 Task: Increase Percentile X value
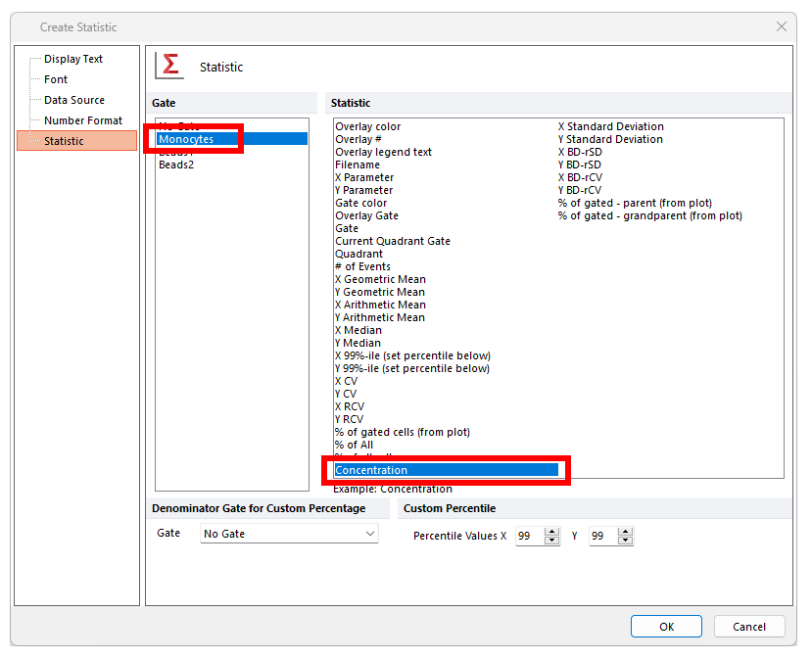pos(552,532)
